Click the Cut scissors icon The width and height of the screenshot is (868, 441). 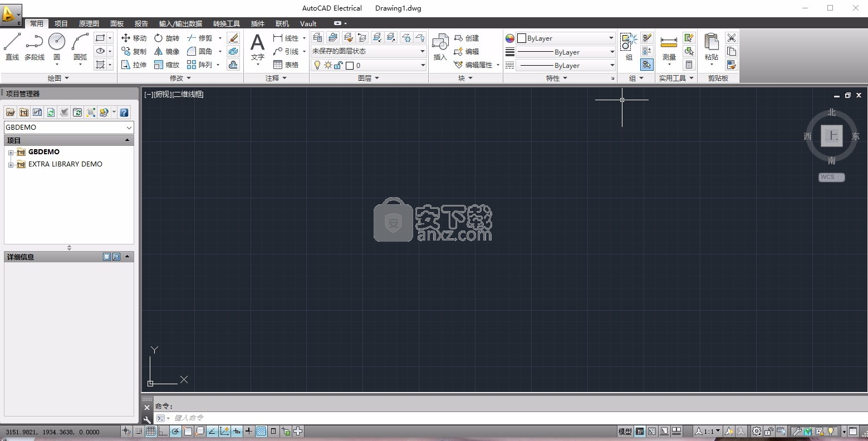(732, 38)
